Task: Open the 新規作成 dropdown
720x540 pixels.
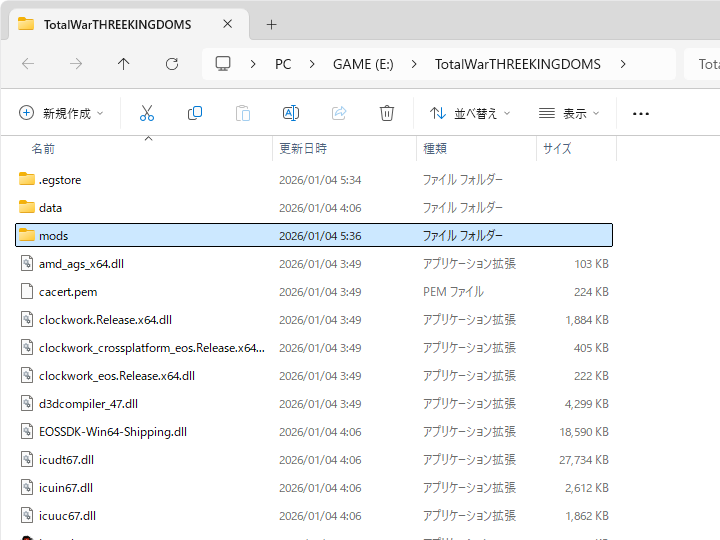Action: (x=61, y=113)
